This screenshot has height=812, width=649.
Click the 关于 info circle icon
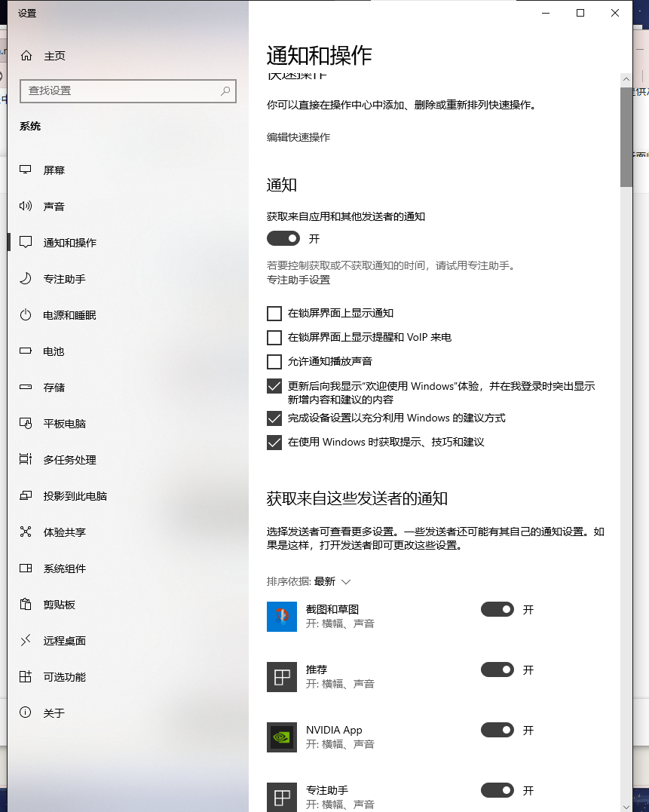click(x=26, y=712)
